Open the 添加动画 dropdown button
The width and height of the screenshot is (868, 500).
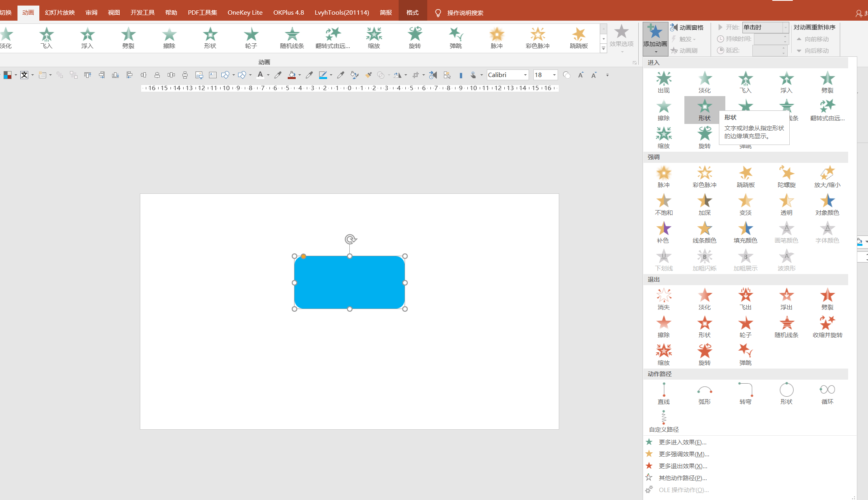coord(655,39)
